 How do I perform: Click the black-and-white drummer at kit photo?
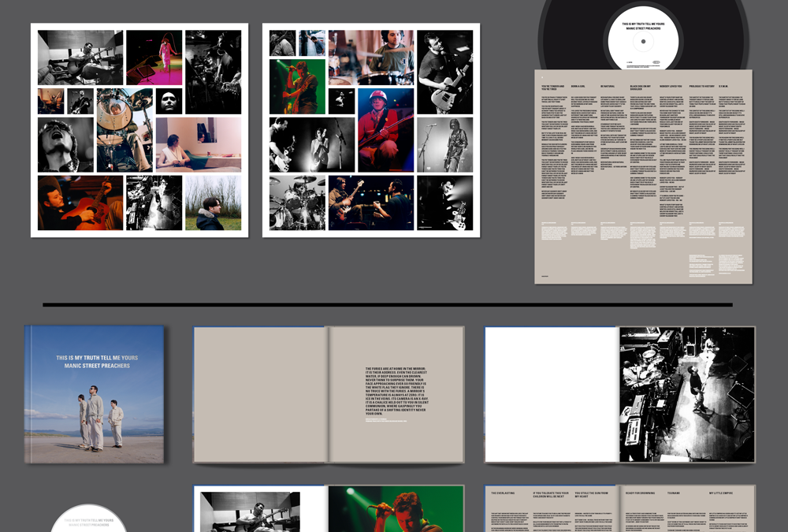298,203
